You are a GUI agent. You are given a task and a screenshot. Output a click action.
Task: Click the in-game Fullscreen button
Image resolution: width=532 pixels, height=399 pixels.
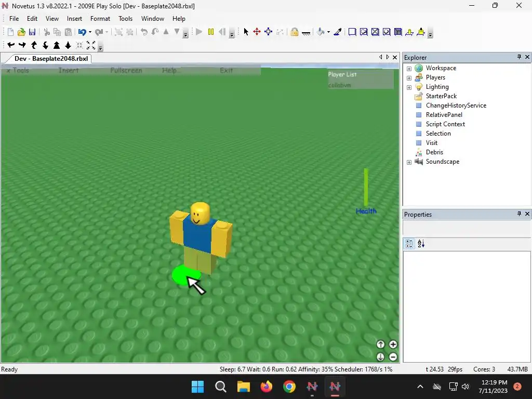point(126,70)
